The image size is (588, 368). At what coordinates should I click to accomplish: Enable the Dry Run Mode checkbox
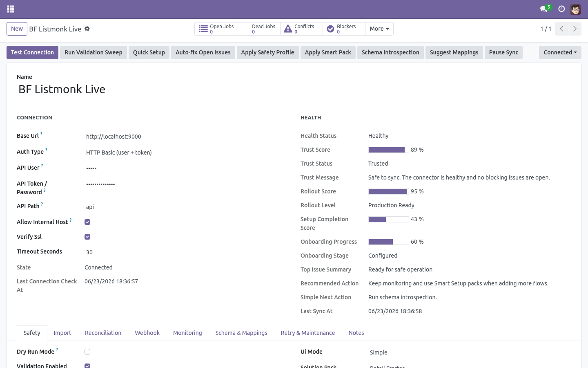(x=87, y=352)
